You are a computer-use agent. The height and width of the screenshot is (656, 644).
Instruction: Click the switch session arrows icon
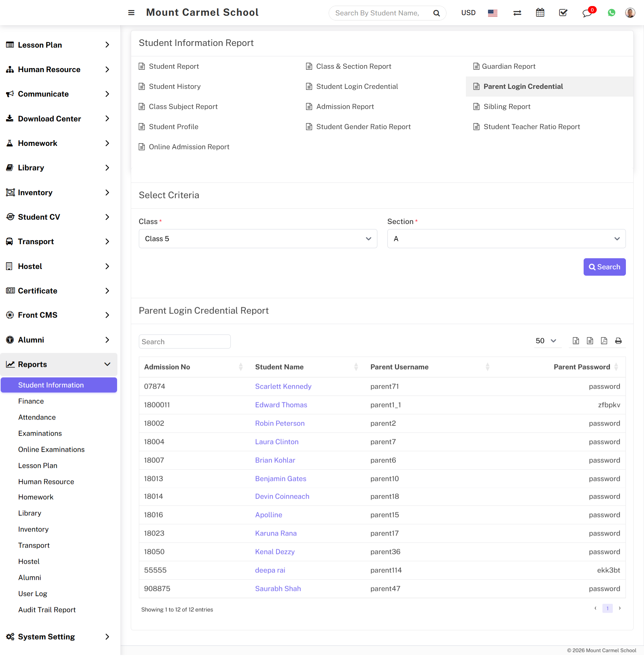517,13
